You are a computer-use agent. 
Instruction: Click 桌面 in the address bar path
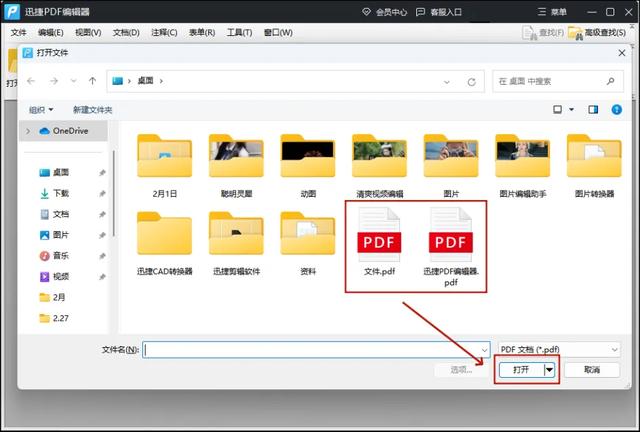click(145, 81)
